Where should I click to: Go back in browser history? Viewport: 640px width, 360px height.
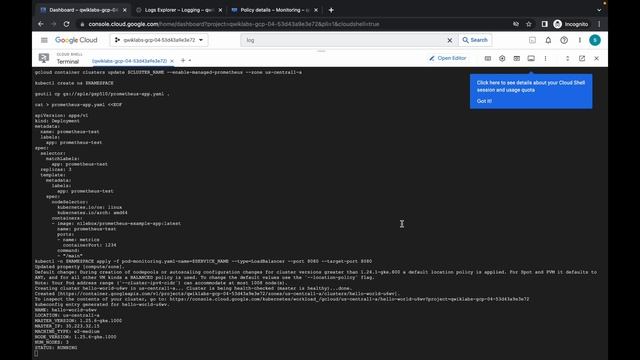point(41,24)
